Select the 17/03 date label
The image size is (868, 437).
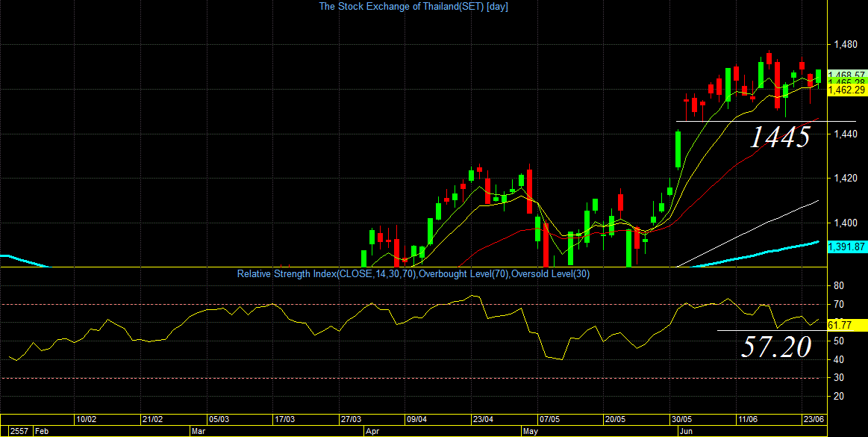point(284,419)
